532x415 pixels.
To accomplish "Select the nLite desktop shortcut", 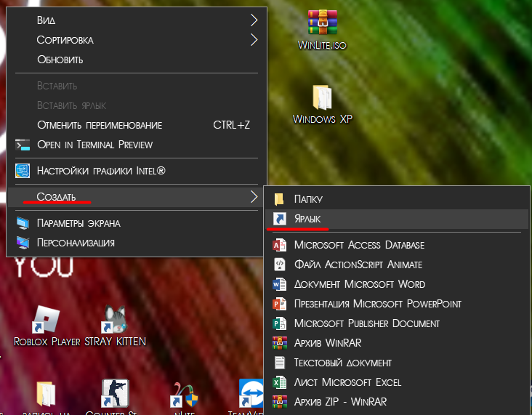I will [184, 395].
